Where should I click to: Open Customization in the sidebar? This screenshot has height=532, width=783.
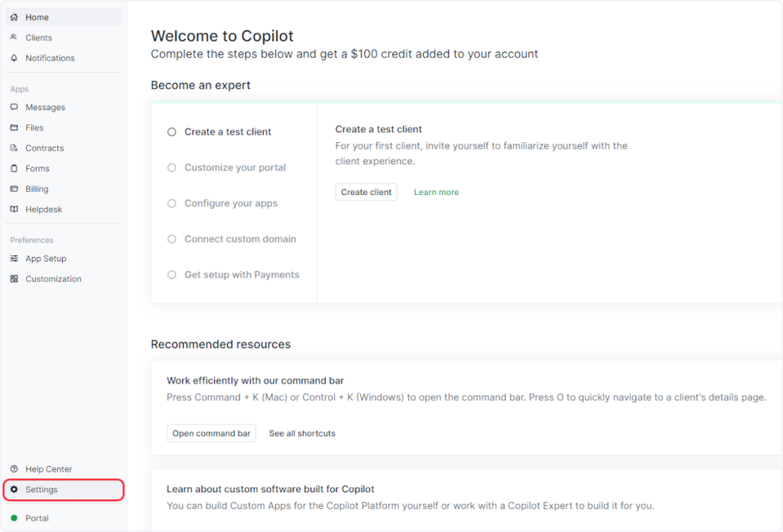(53, 279)
